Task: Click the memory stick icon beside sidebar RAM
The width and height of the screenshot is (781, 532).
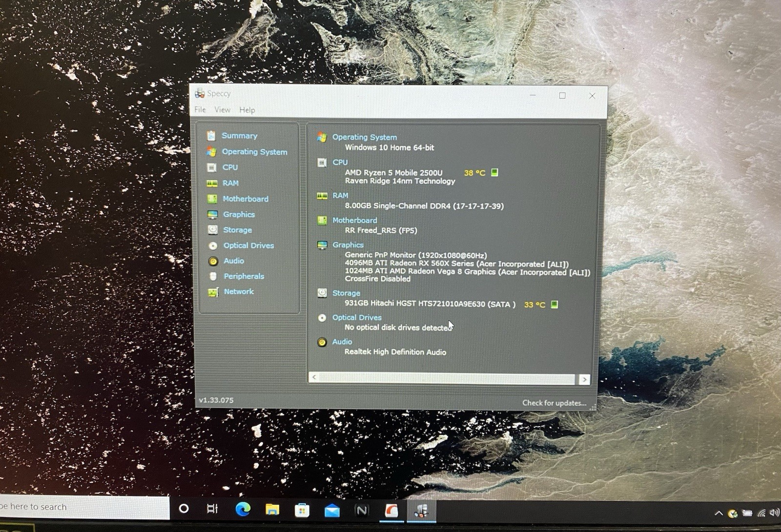Action: coord(212,184)
